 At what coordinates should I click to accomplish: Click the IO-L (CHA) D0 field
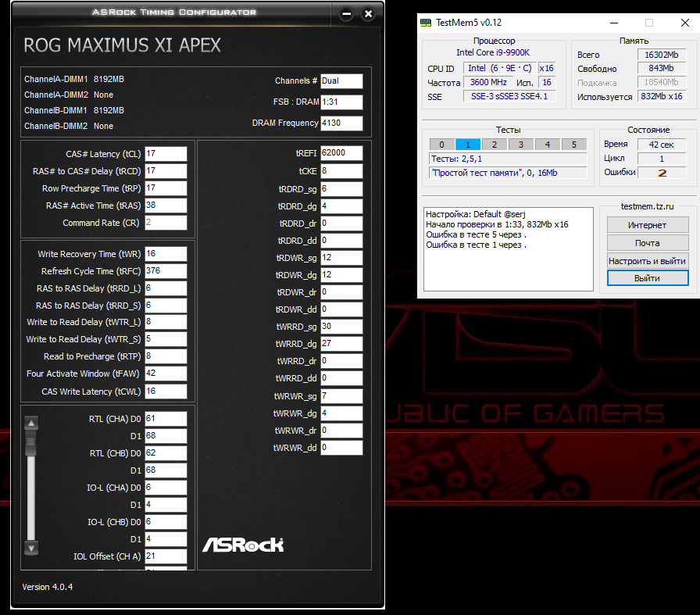coord(166,488)
